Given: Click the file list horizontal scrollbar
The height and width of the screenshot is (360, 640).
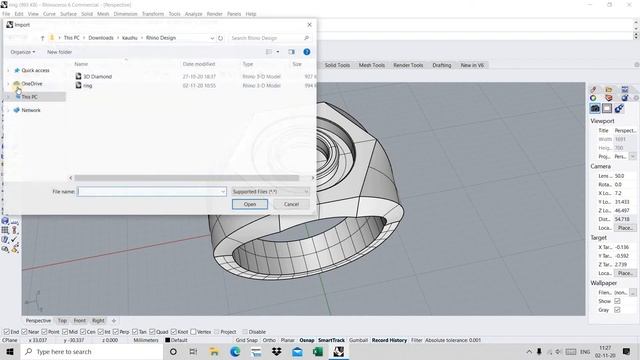Looking at the screenshot, I should click(187, 178).
